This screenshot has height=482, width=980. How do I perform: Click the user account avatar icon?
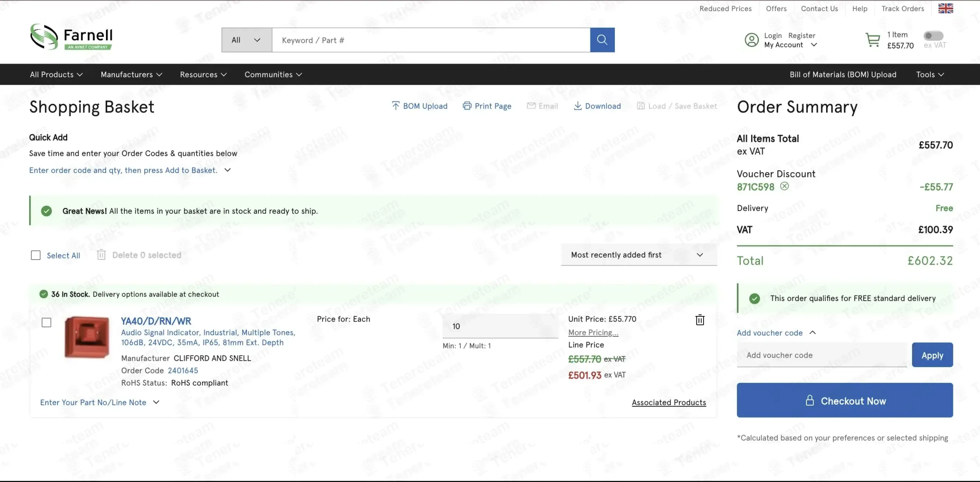click(x=751, y=40)
